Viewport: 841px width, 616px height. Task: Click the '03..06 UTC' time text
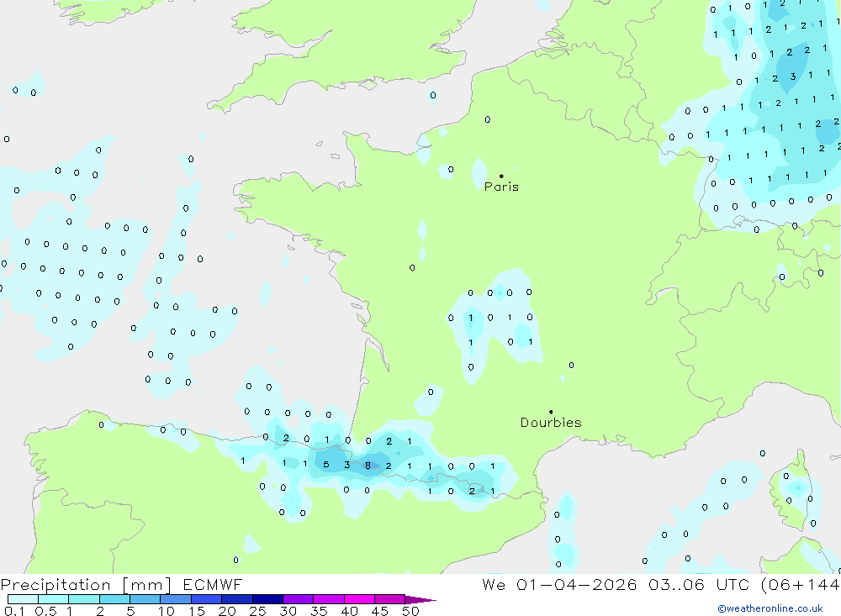pos(698,584)
